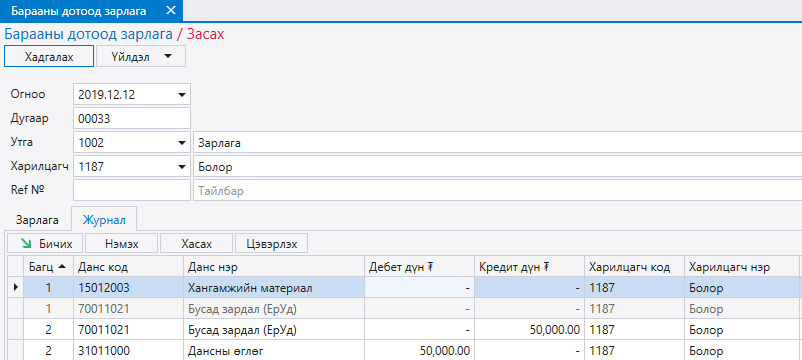Image resolution: width=802 pixels, height=360 pixels.
Task: Click the 50,000.00 debit amount cell
Action: [419, 351]
